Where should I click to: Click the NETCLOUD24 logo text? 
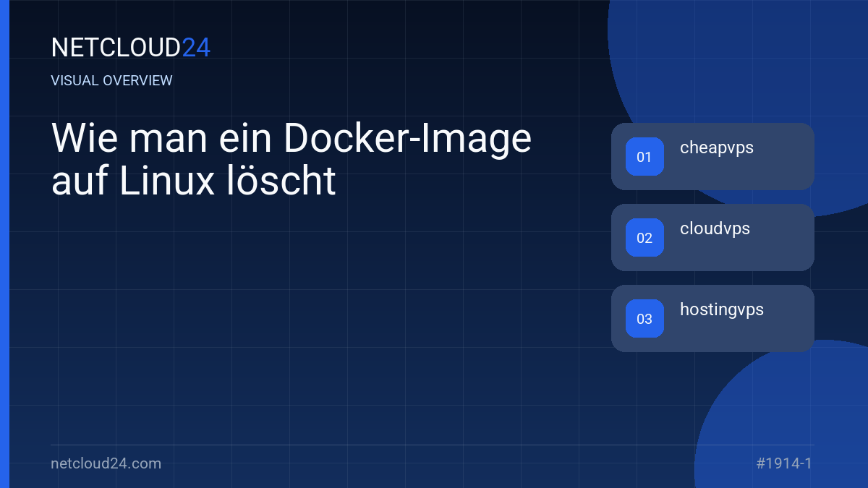pyautogui.click(x=131, y=48)
